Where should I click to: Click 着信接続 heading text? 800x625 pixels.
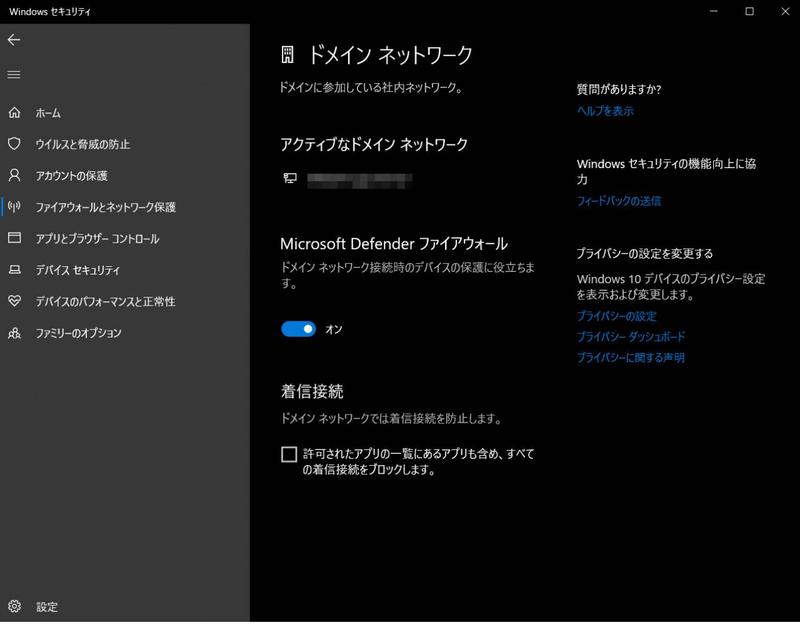click(312, 391)
